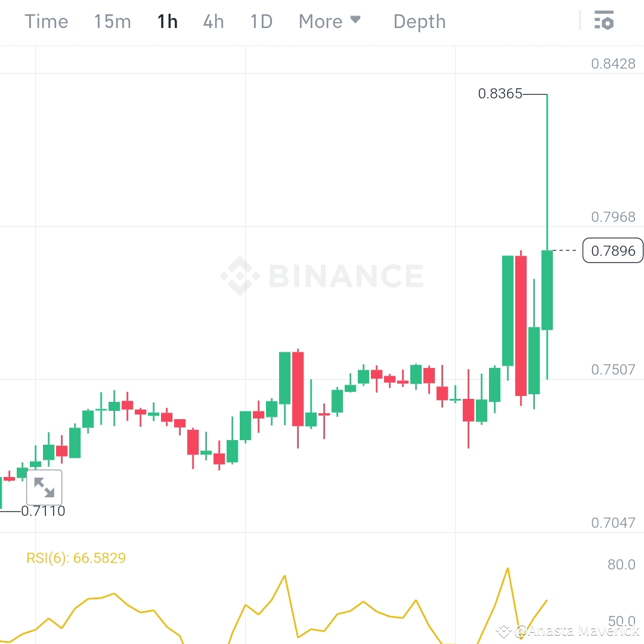
Task: Tap the high price label 0.8365
Action: (500, 94)
